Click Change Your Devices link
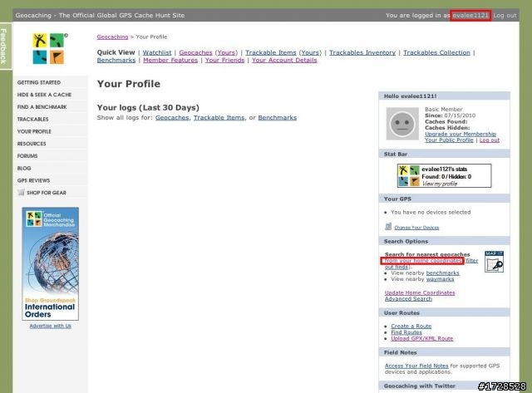The width and height of the screenshot is (532, 393). point(416,228)
